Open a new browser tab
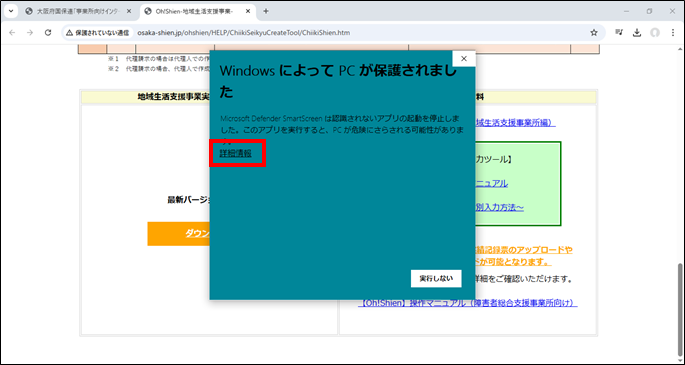 (266, 11)
